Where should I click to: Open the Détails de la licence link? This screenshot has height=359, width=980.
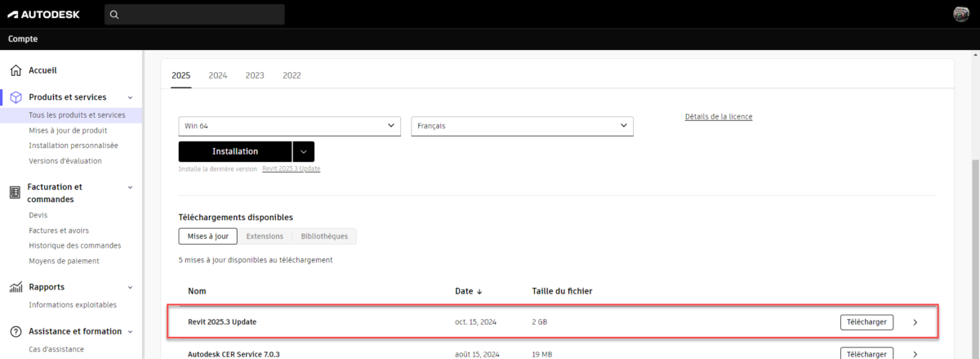coord(718,117)
